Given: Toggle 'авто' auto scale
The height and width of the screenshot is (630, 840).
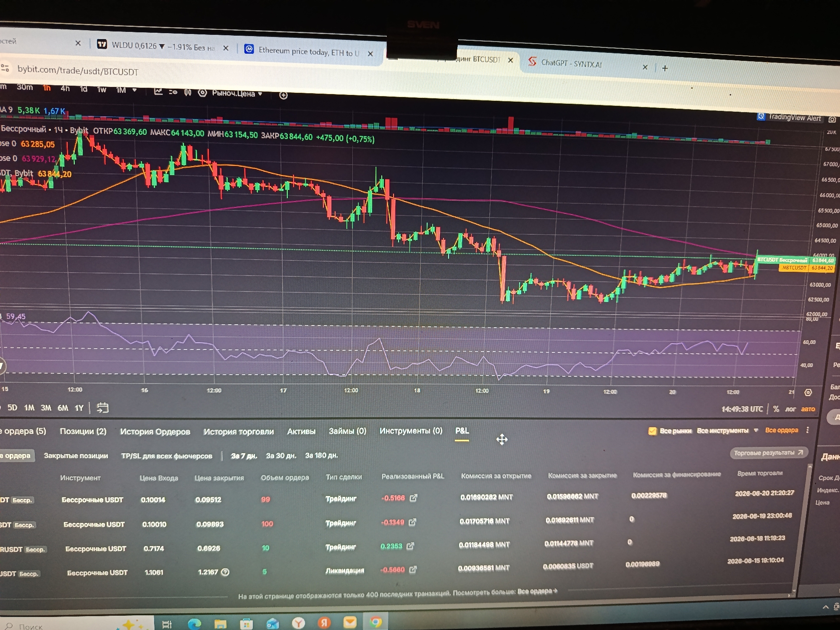Looking at the screenshot, I should [x=808, y=409].
